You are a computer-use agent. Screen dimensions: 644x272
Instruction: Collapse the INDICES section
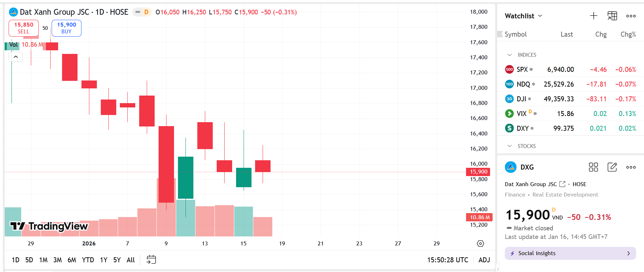click(x=510, y=55)
